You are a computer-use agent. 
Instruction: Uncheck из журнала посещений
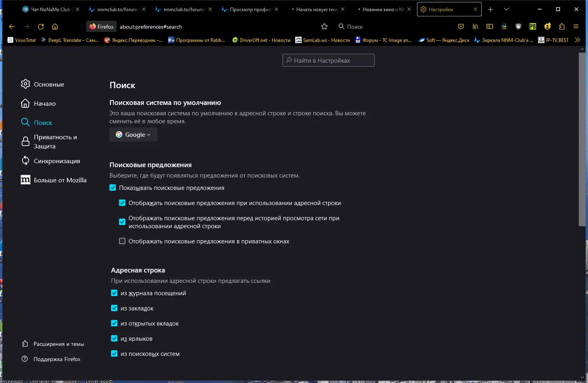(114, 293)
